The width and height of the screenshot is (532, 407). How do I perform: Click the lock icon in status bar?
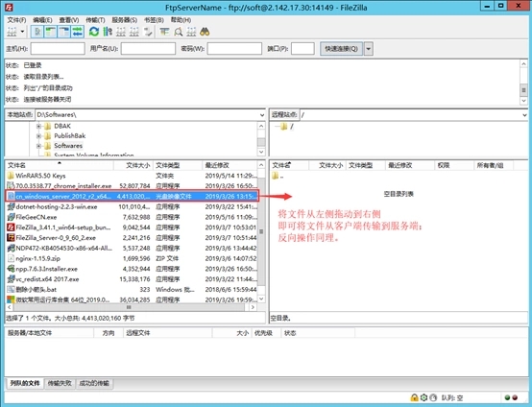coord(414,397)
